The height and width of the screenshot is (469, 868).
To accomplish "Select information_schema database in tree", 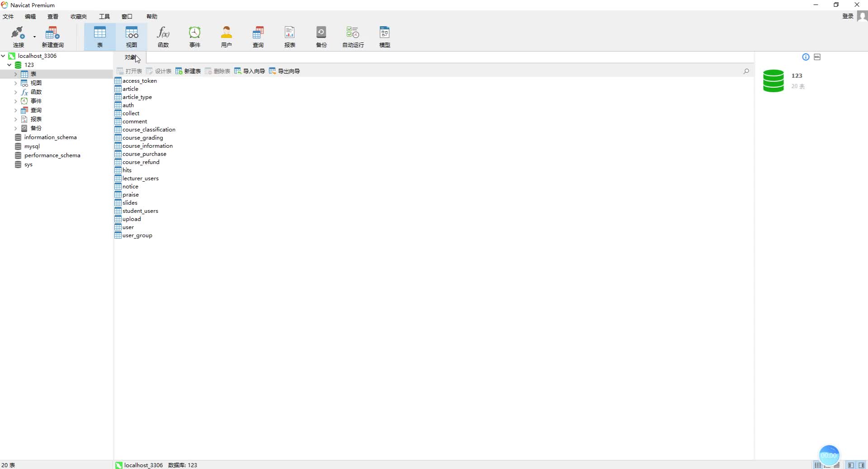I will tap(50, 137).
